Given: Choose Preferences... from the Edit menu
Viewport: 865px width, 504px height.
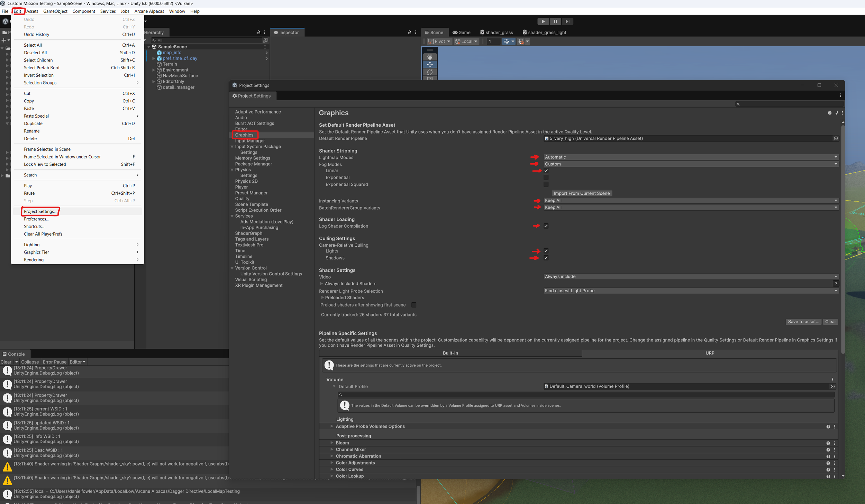Looking at the screenshot, I should click(36, 219).
